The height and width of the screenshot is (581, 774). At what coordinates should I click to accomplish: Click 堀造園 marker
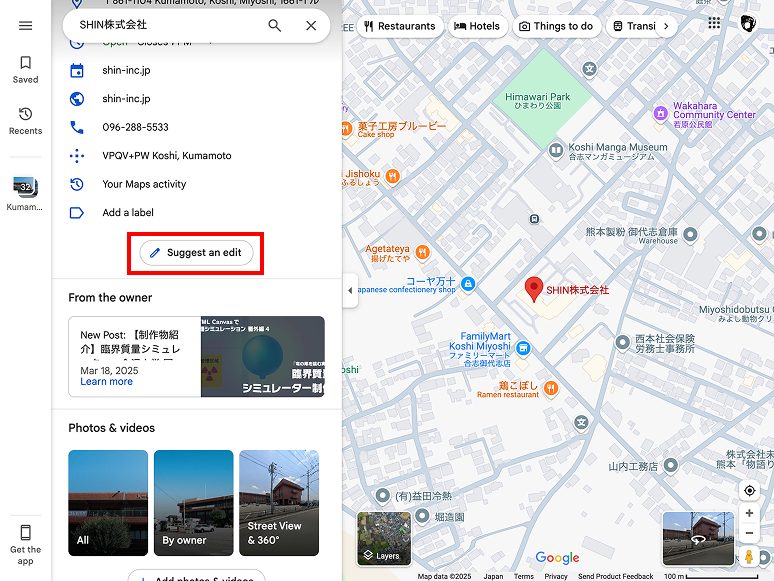422,516
